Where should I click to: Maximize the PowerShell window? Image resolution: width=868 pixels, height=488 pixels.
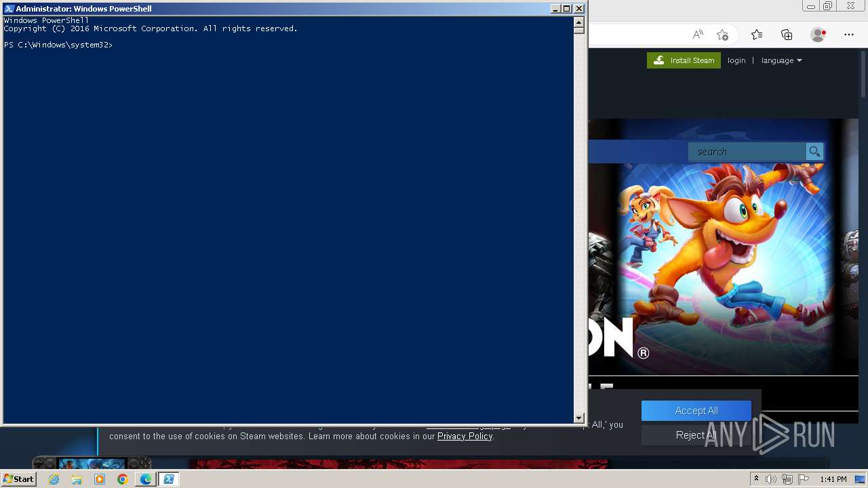567,9
